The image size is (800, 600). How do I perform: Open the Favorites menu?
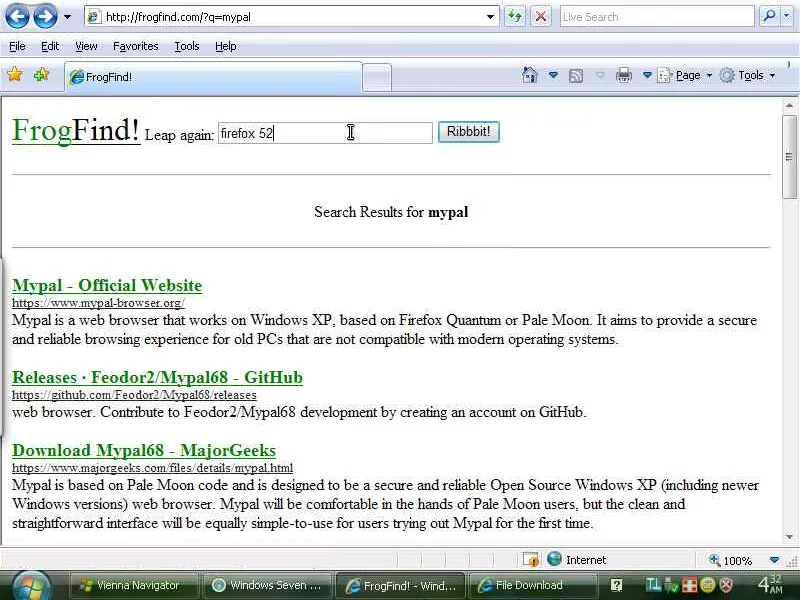point(136,46)
